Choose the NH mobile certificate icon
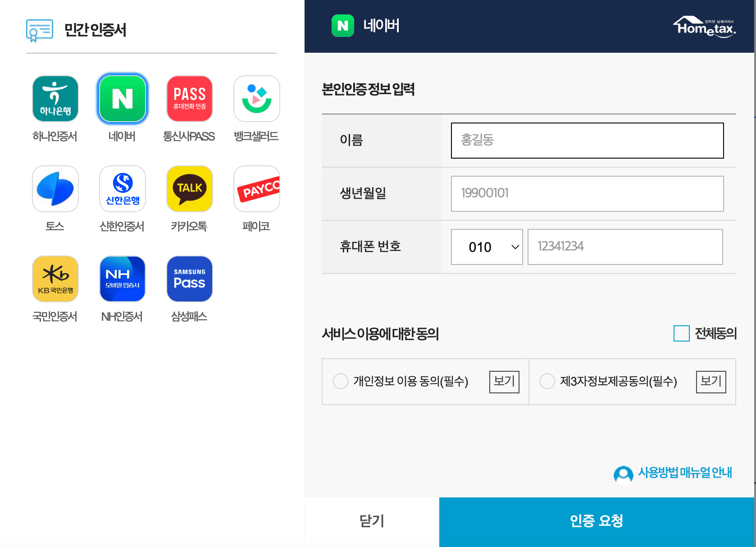Image resolution: width=756 pixels, height=547 pixels. (123, 279)
